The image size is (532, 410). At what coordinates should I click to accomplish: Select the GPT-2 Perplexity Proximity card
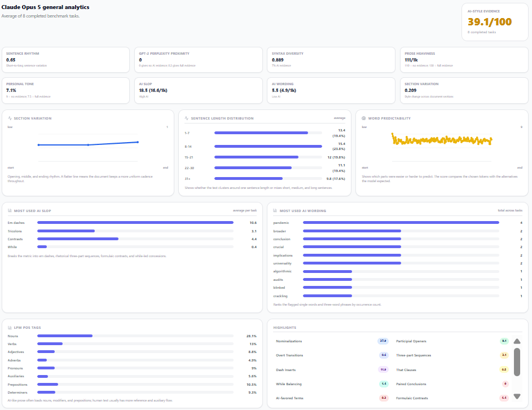pos(199,60)
